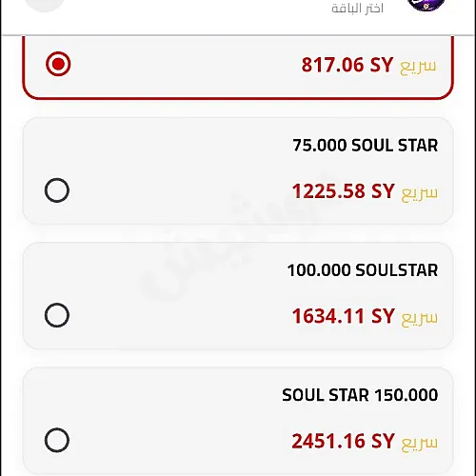This screenshot has width=476, height=476.
Task: Tap the 100.000 SOULSTAR package title
Action: point(363,270)
